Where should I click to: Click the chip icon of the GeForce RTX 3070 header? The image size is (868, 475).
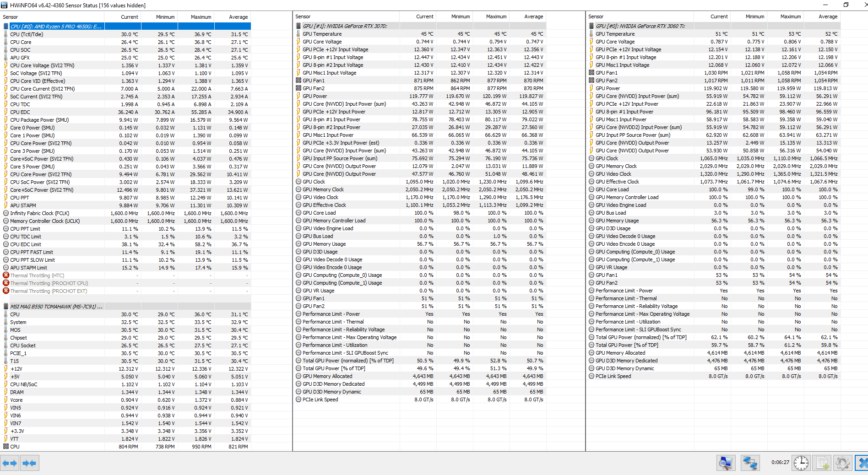[298, 26]
